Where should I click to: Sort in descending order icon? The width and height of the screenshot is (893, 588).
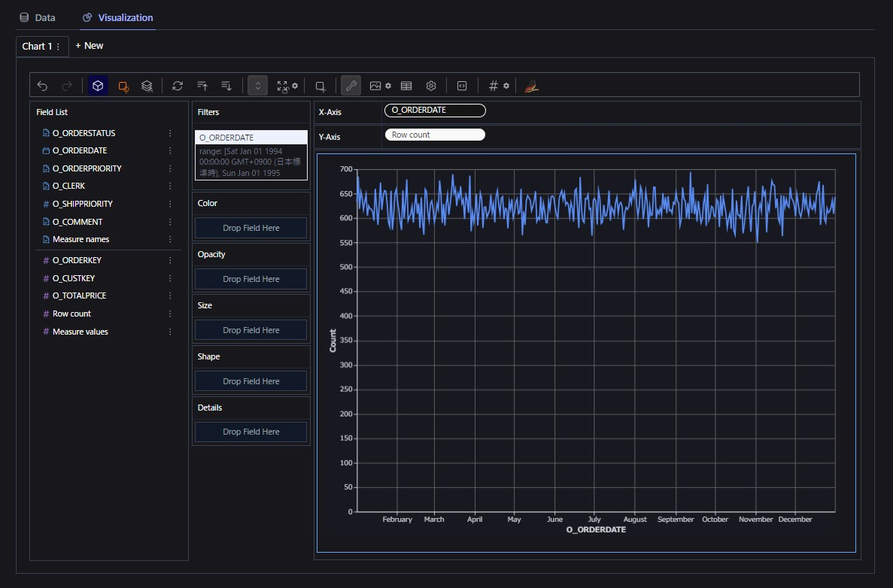[226, 86]
